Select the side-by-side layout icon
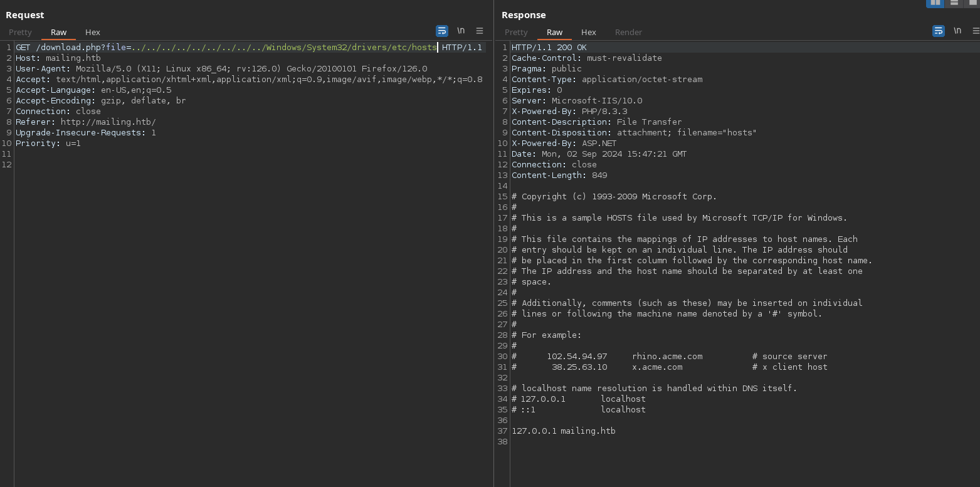 [935, 3]
